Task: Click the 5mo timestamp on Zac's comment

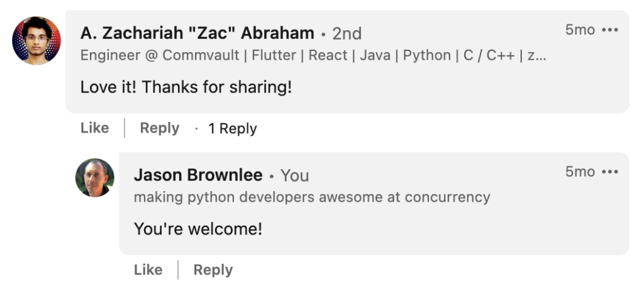Action: (579, 30)
